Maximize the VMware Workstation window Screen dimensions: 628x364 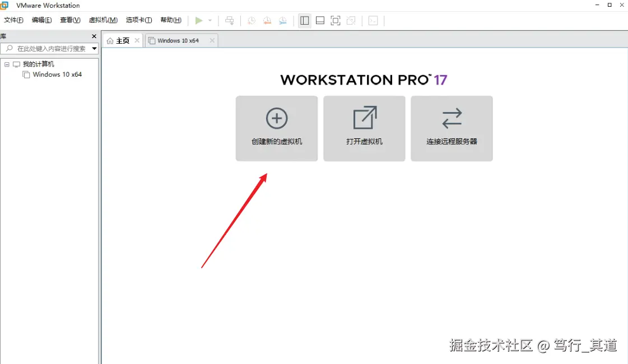click(x=610, y=5)
